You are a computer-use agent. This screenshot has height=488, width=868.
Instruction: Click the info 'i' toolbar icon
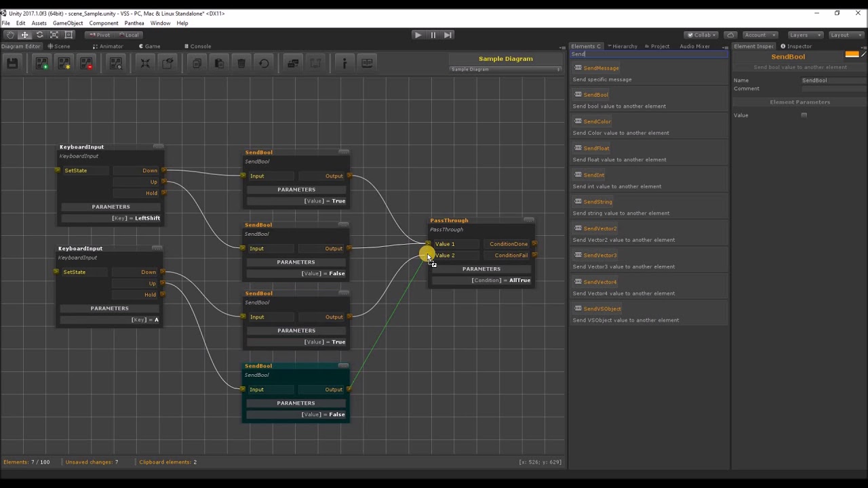[x=344, y=63]
